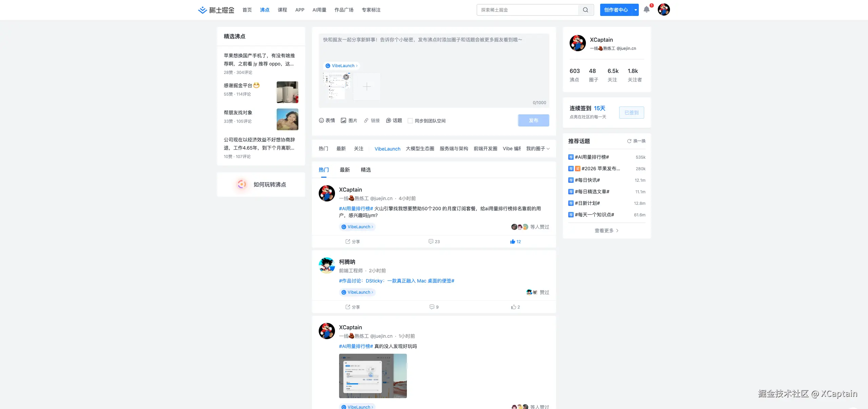Viewport: 868px width, 409px height.
Task: Toggle 同步到团队空间 checkbox
Action: click(x=410, y=121)
